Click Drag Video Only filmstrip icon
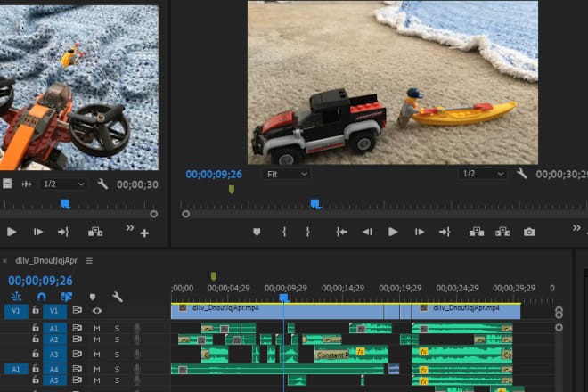The width and height of the screenshot is (588, 392). coord(7,184)
